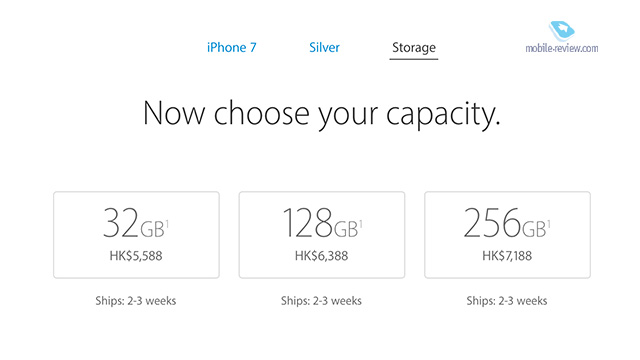Click the large 32 number
The image size is (640, 360).
[121, 223]
